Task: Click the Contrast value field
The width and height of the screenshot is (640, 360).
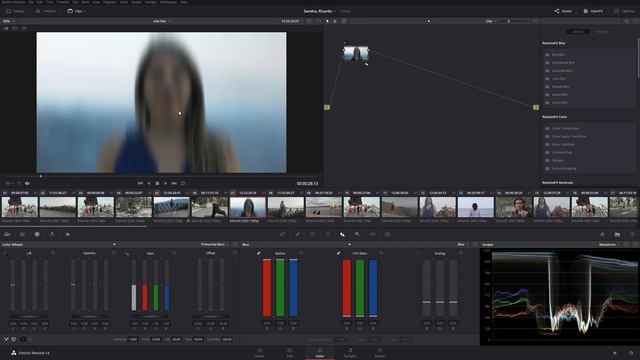Action: [133, 339]
